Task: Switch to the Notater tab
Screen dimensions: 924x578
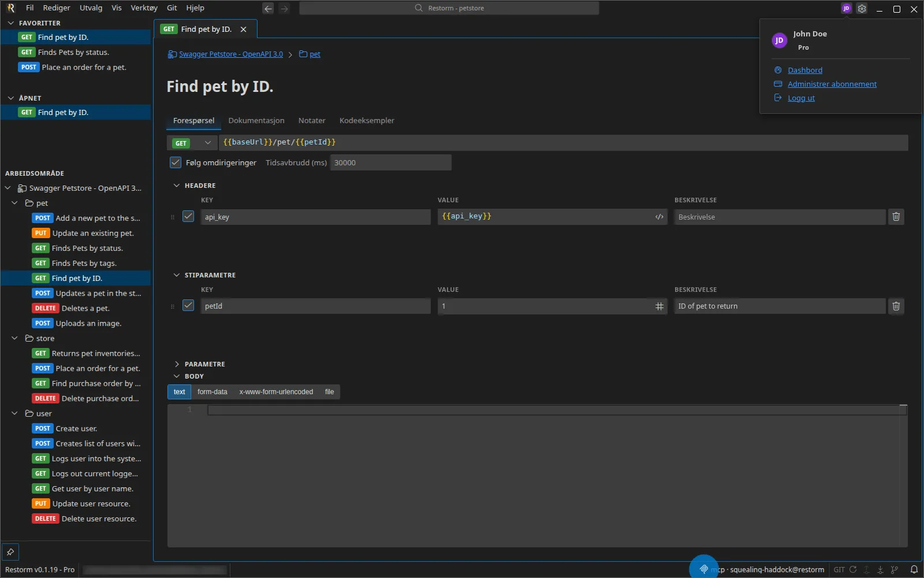Action: [312, 121]
